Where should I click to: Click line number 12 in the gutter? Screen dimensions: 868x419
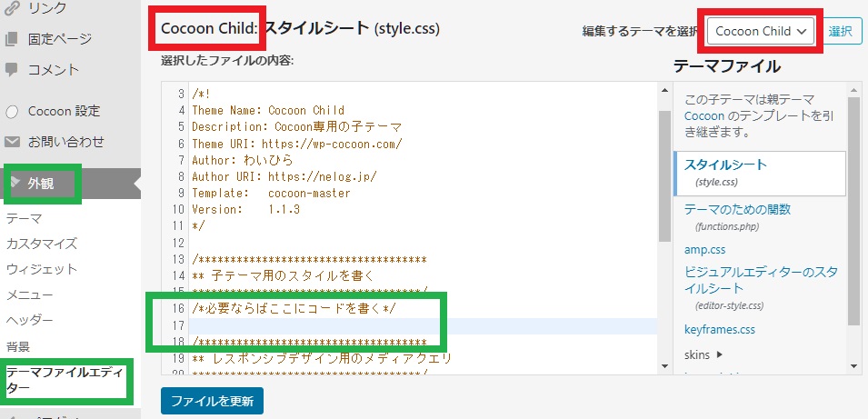click(x=178, y=243)
